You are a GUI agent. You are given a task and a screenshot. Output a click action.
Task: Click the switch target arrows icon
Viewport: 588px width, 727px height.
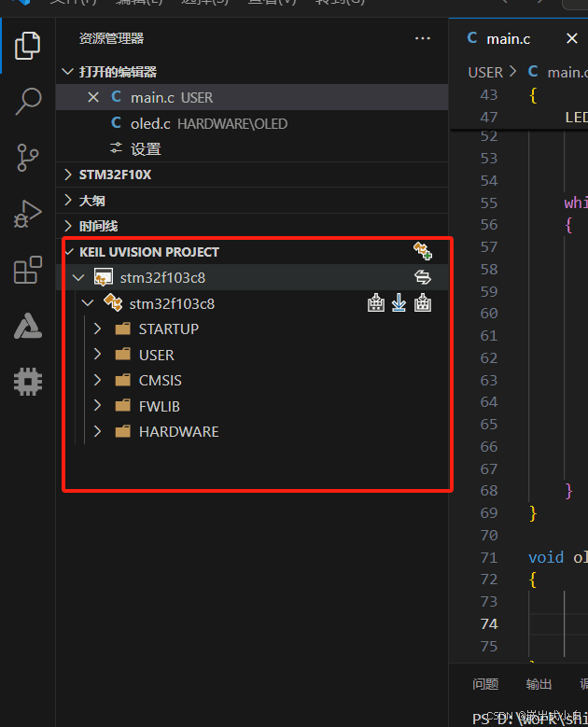point(423,277)
